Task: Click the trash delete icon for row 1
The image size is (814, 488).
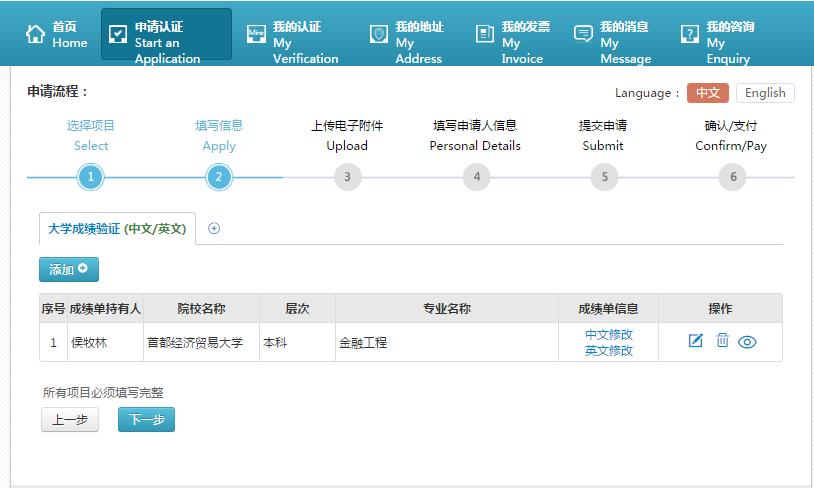Action: [x=722, y=340]
